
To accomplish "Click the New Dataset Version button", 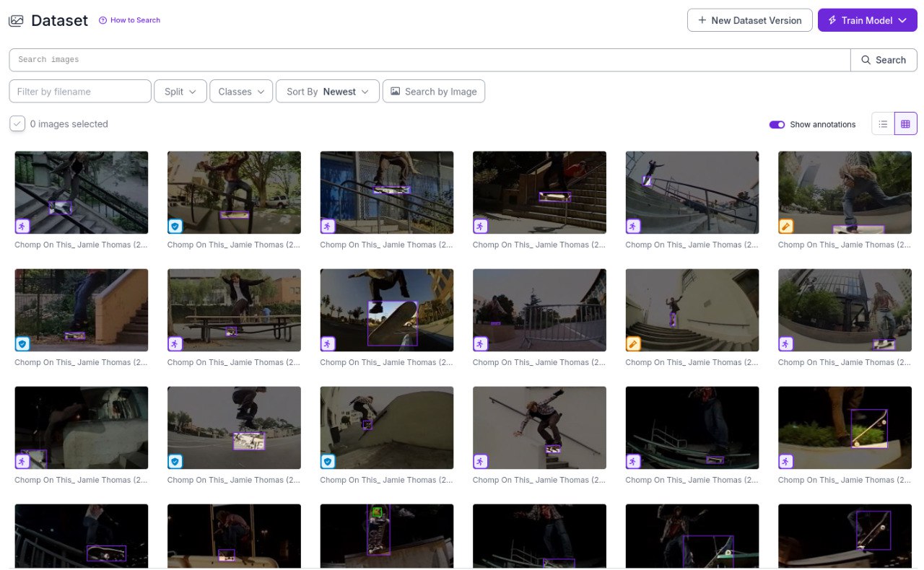I will pos(750,20).
